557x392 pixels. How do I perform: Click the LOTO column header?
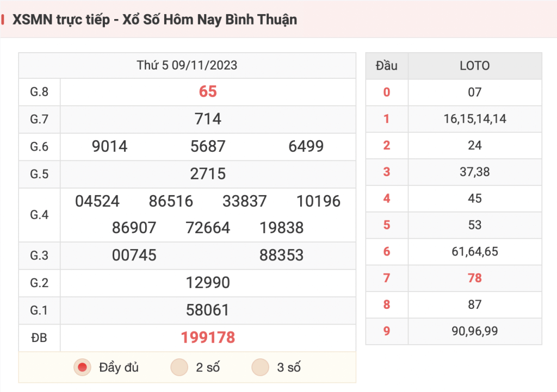(x=475, y=66)
